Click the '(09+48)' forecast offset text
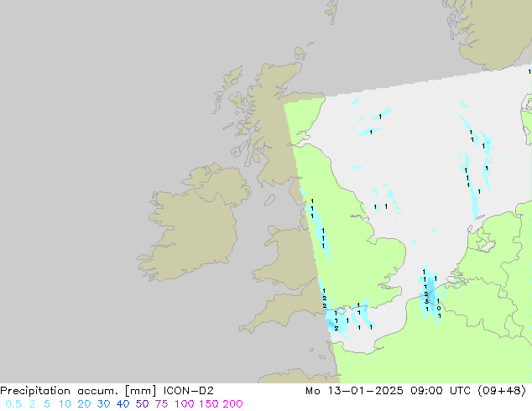 pyautogui.click(x=503, y=390)
